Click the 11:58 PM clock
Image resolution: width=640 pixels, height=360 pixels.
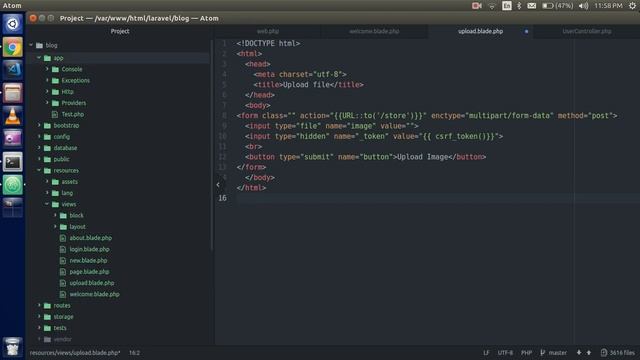608,6
